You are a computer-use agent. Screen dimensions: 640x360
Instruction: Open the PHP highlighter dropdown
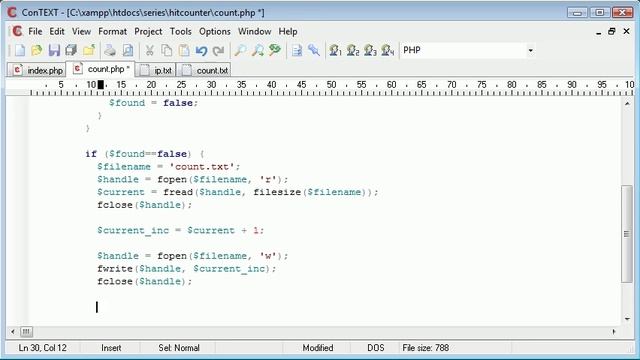point(530,51)
